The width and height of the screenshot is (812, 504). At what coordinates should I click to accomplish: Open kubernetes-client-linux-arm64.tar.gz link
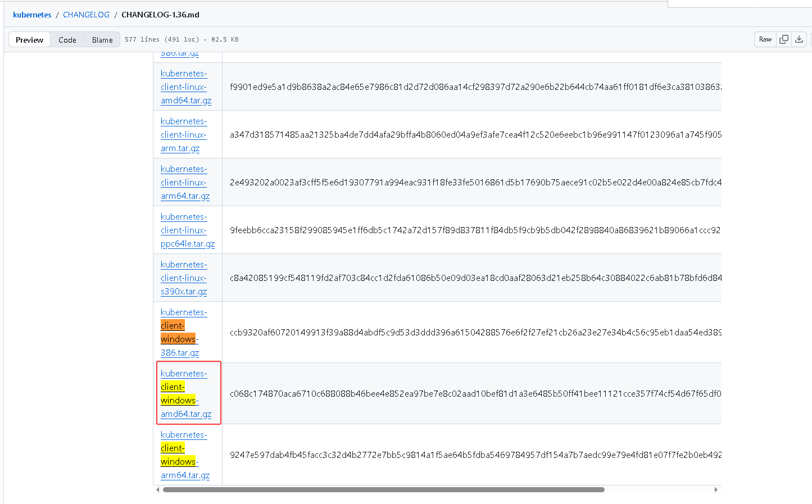185,183
